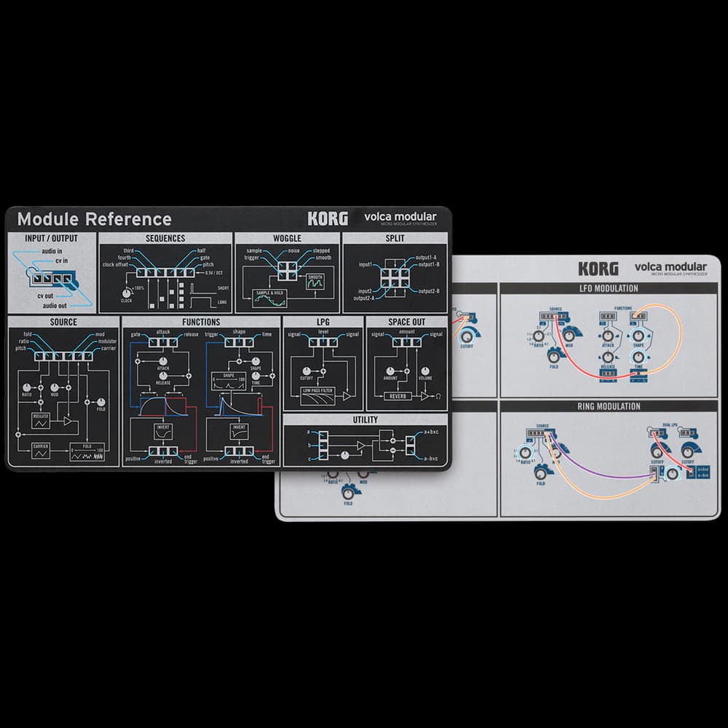Screen dimensions: 728x728
Task: Click the "output2-B" label in Split
Action: pyautogui.click(x=429, y=291)
